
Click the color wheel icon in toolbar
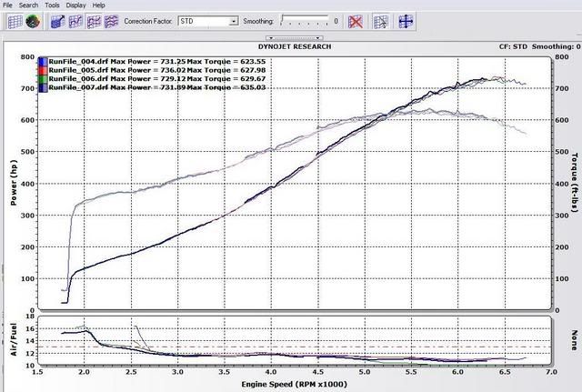click(32, 19)
